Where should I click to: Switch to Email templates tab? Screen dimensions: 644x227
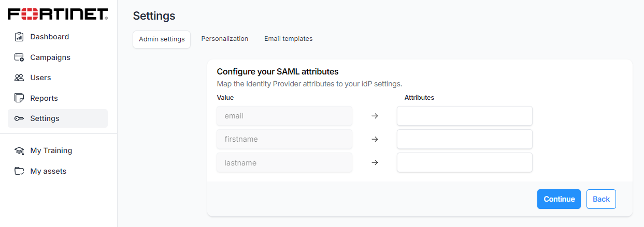pos(288,39)
